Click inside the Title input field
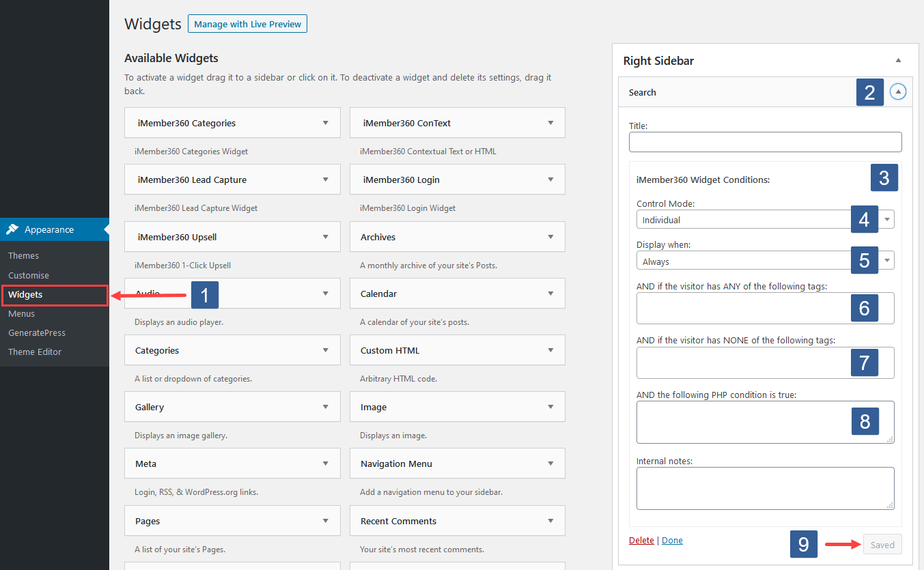This screenshot has width=924, height=570. pyautogui.click(x=765, y=142)
